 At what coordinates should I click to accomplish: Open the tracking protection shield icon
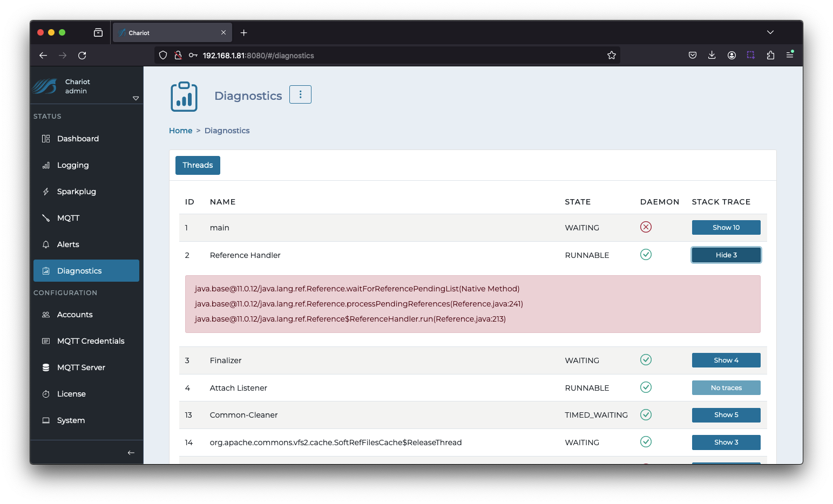point(163,55)
